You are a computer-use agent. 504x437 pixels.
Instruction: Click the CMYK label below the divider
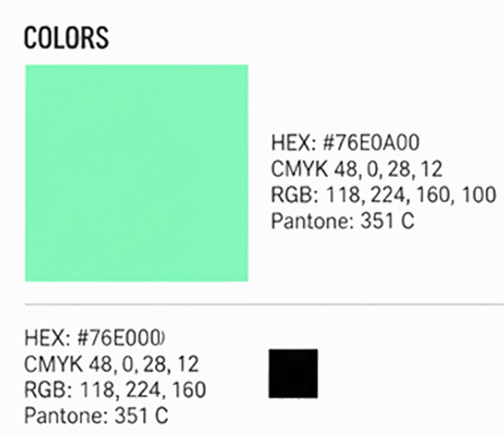pos(53,364)
